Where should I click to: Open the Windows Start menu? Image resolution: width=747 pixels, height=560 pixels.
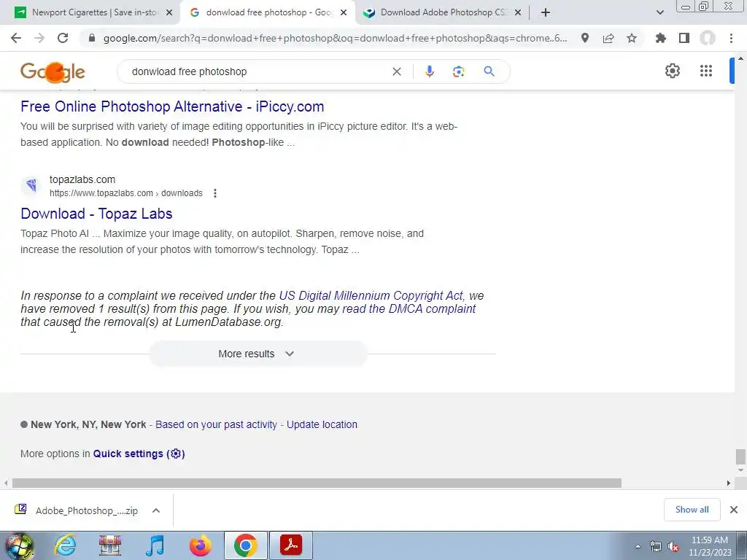click(20, 545)
